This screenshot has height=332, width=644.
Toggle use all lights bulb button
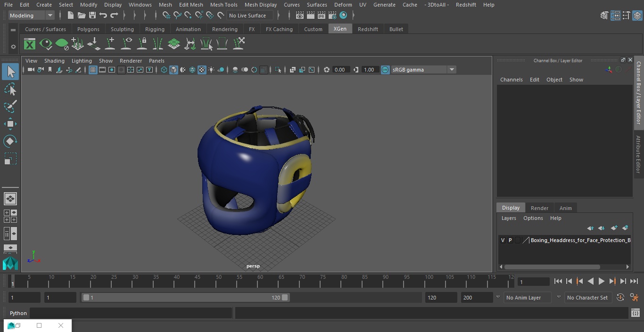pyautogui.click(x=211, y=70)
